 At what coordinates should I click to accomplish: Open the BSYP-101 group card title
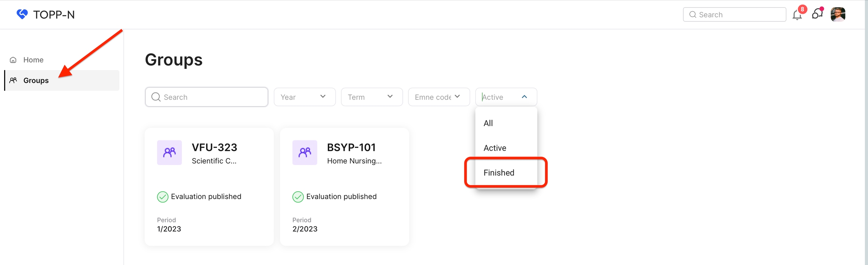tap(351, 147)
